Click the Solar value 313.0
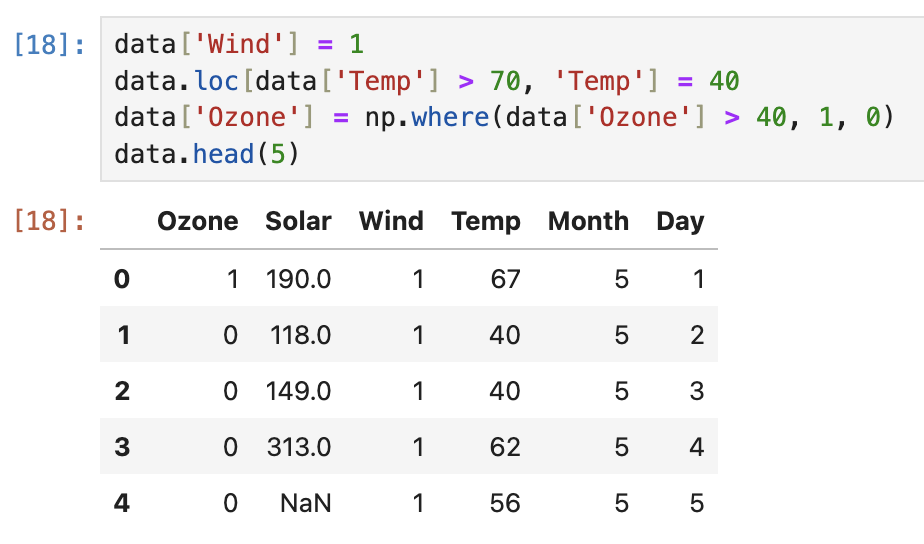The image size is (924, 544). click(x=299, y=447)
